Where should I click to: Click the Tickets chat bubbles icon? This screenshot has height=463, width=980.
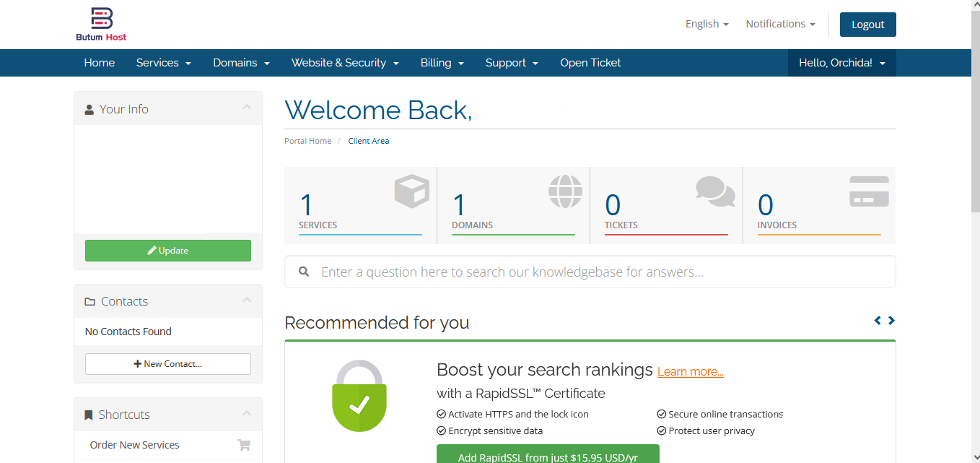(715, 191)
